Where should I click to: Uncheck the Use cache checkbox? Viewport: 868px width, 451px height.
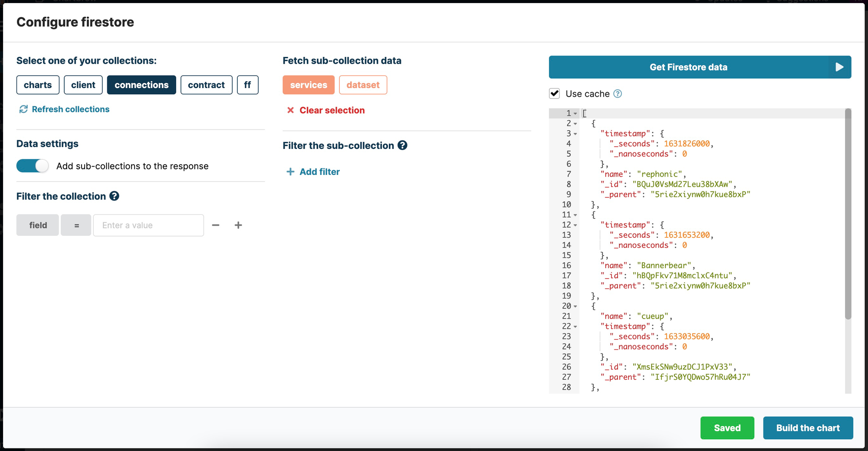pyautogui.click(x=554, y=93)
